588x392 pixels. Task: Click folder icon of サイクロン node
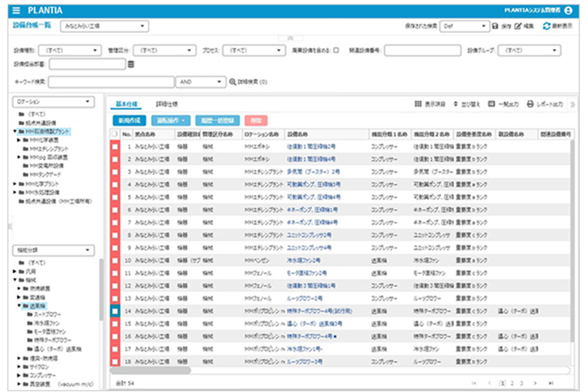(x=25, y=367)
